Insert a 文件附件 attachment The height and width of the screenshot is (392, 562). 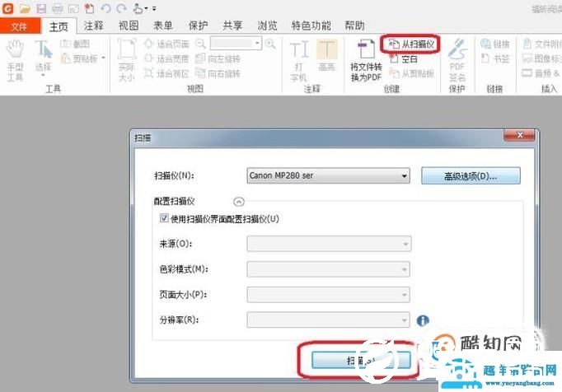point(542,44)
